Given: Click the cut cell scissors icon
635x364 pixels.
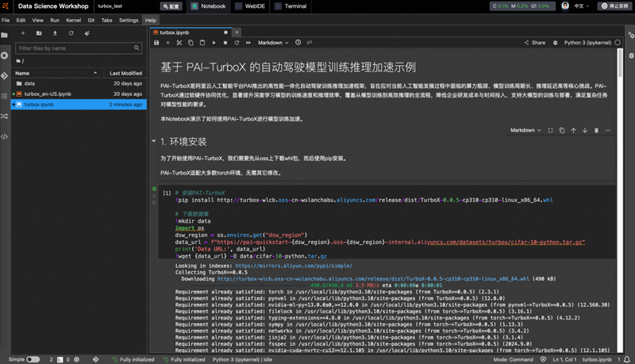Looking at the screenshot, I should click(180, 43).
